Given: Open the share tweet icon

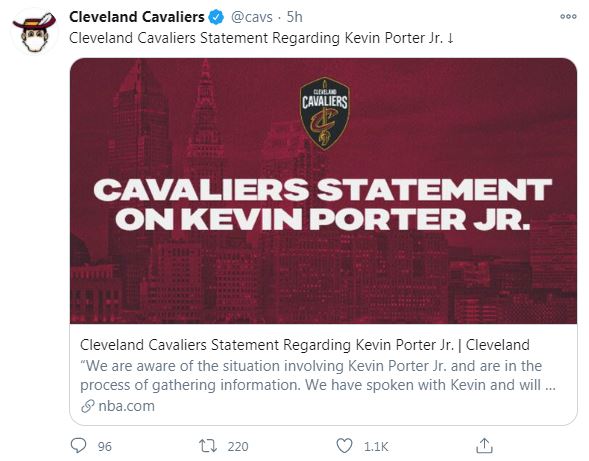Looking at the screenshot, I should pyautogui.click(x=485, y=446).
